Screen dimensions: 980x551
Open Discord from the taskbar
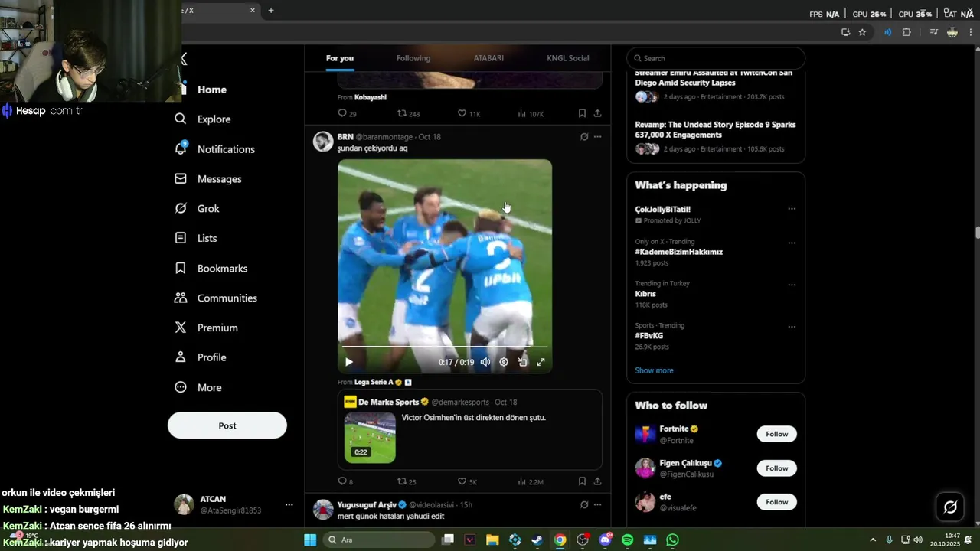point(606,540)
